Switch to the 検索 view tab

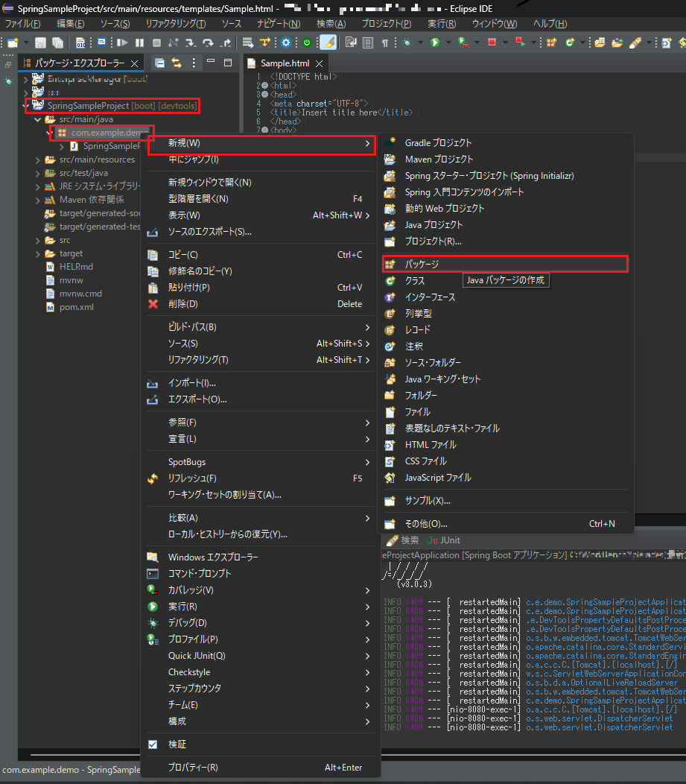403,540
